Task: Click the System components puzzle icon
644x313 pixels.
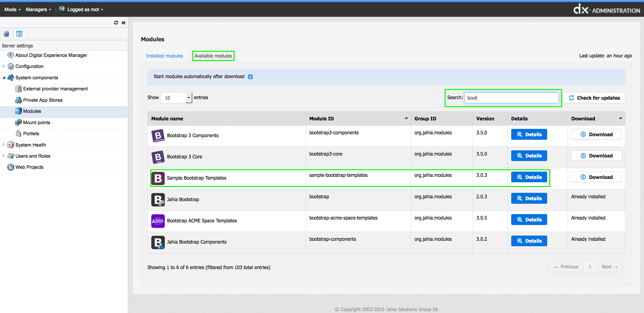Action: point(10,78)
